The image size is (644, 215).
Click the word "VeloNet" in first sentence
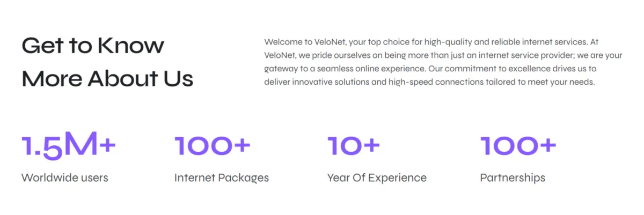coord(329,42)
